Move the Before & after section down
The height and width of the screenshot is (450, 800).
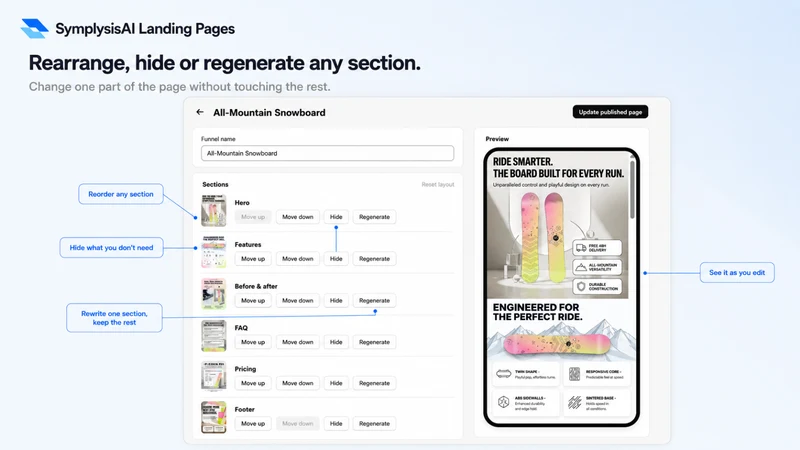click(298, 301)
